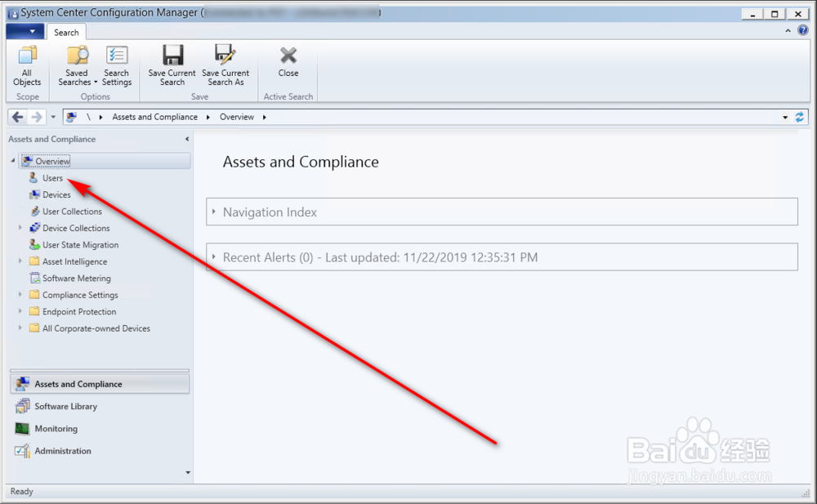Click the Users node icon
The width and height of the screenshot is (817, 504).
tap(33, 178)
